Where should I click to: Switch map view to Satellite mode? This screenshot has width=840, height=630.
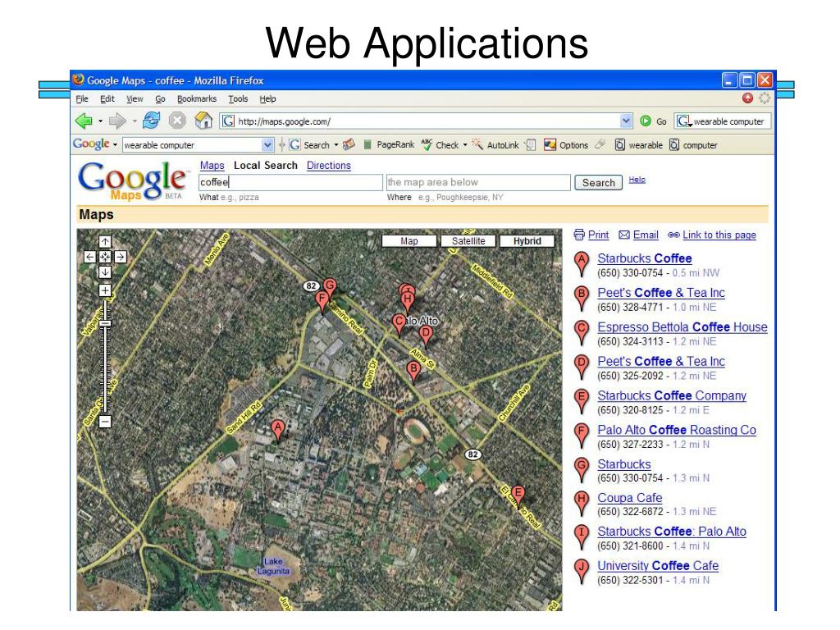click(468, 241)
